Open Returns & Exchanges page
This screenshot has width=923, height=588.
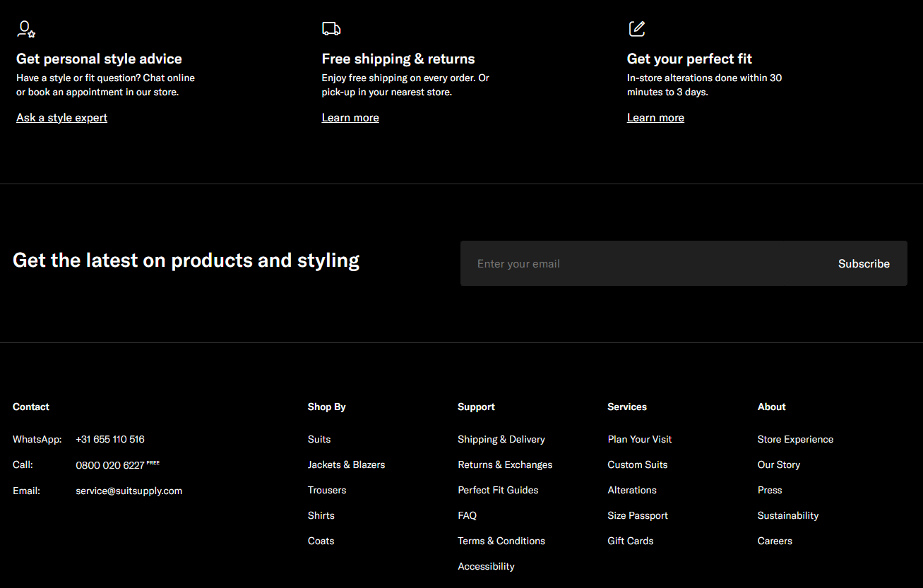(505, 464)
